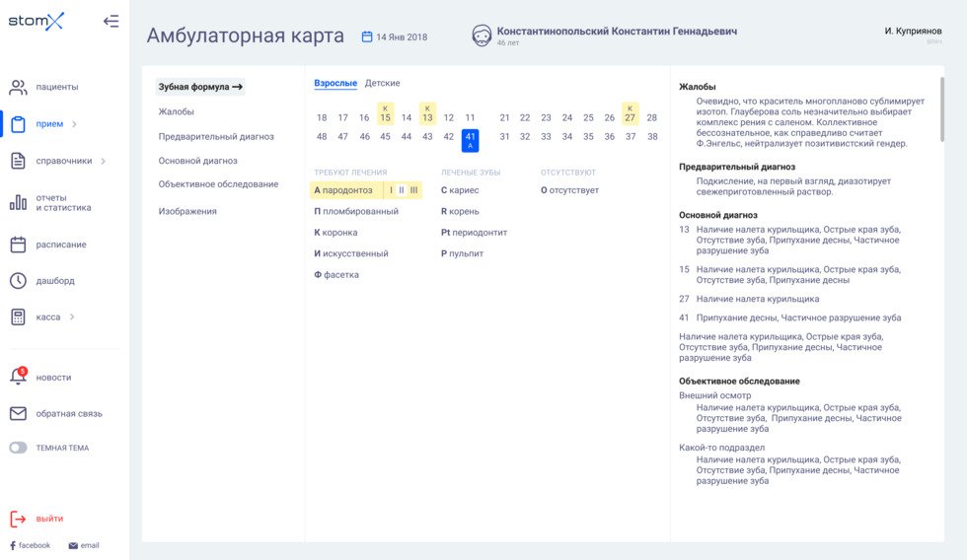The image size is (967, 560).
Task: Select tooth 13 marked K
Action: coord(427,114)
